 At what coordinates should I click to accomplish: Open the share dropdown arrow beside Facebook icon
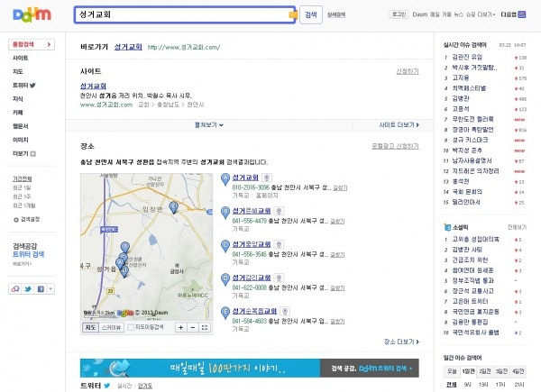pos(50,289)
